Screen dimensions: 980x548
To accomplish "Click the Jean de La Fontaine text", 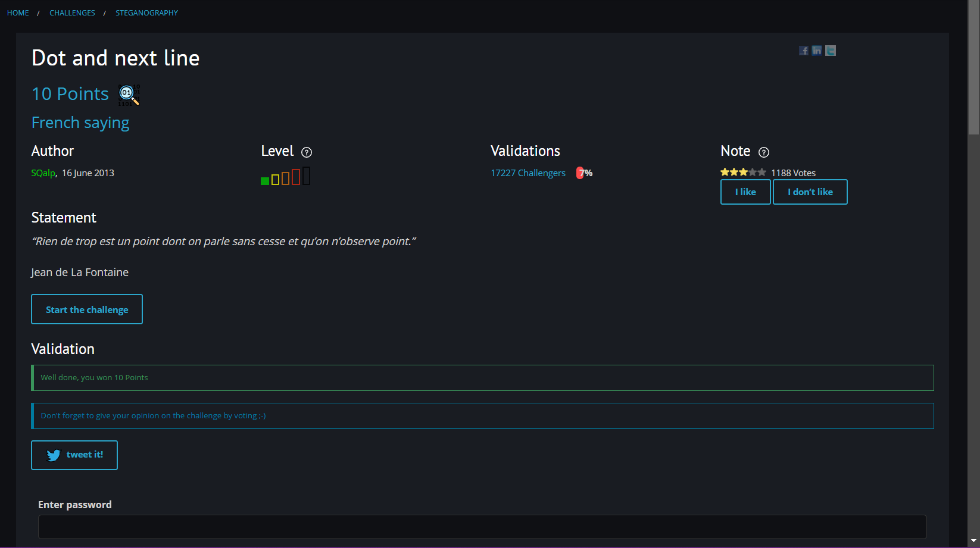I will click(80, 273).
